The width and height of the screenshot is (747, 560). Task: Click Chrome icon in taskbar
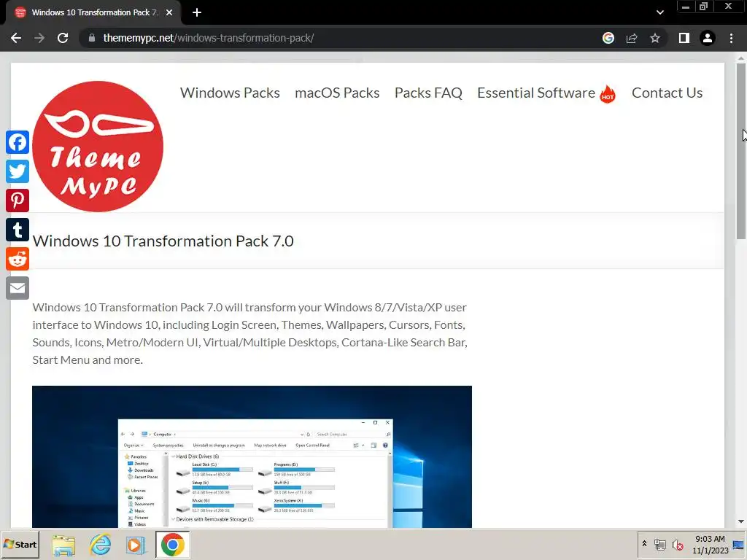tap(172, 544)
